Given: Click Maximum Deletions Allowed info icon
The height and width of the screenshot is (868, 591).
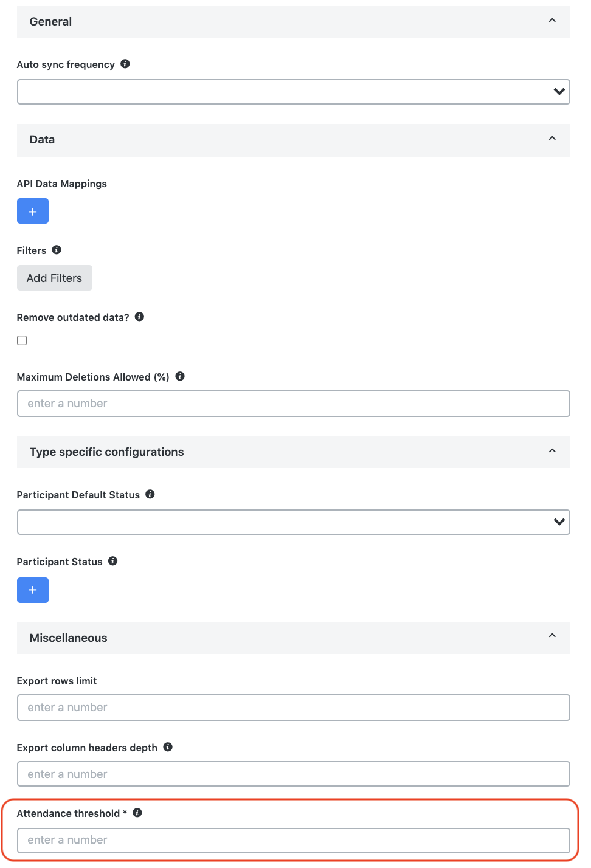Looking at the screenshot, I should tap(180, 376).
